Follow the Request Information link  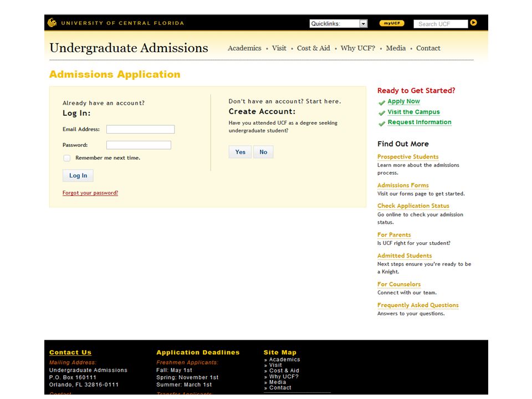[420, 122]
